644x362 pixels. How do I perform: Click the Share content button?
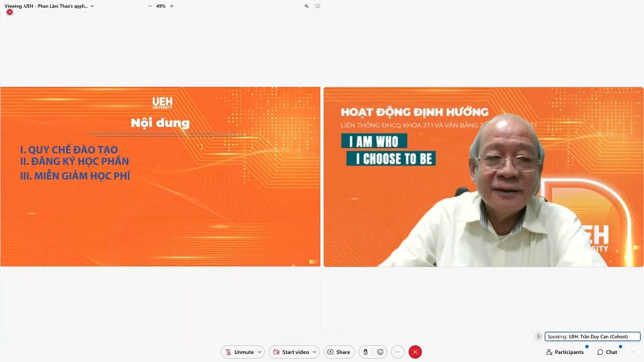click(x=339, y=352)
